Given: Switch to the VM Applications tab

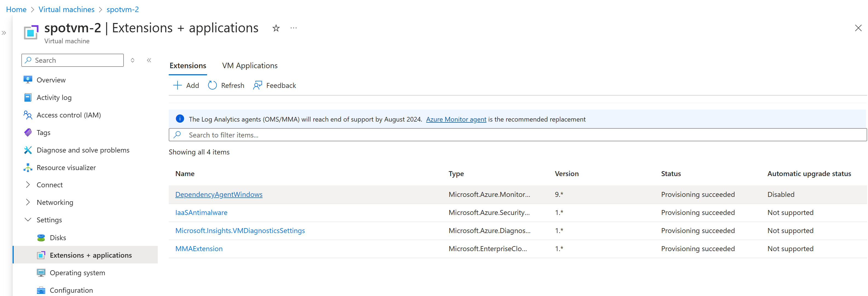Looking at the screenshot, I should pyautogui.click(x=250, y=65).
